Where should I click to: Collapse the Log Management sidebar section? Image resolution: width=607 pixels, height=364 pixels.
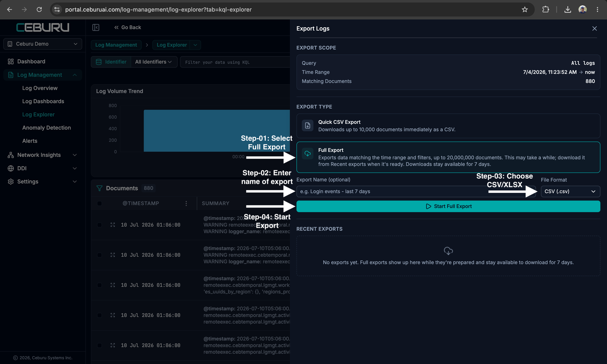pos(43,75)
